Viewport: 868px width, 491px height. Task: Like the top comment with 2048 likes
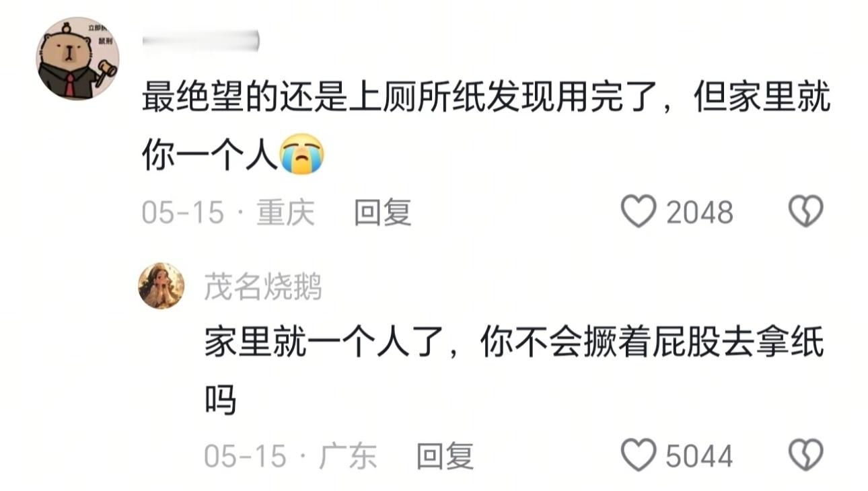click(x=638, y=213)
